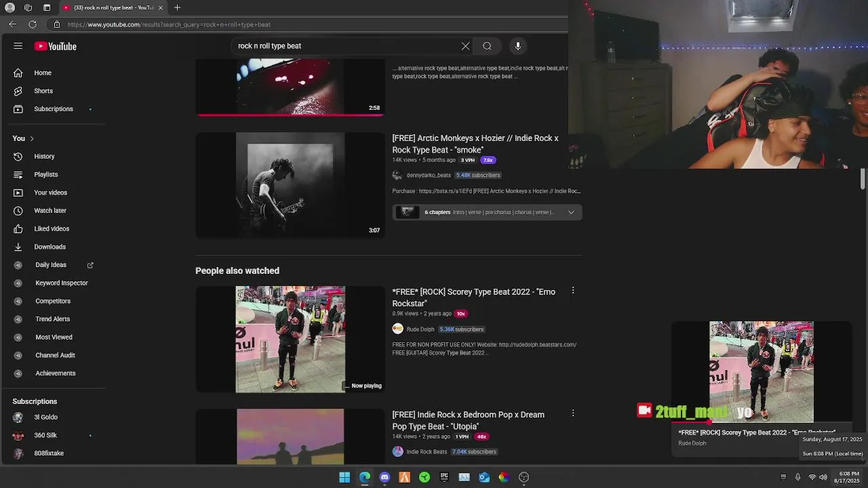Open Liked videos in the sidebar
This screenshot has height=488, width=868.
click(53, 228)
